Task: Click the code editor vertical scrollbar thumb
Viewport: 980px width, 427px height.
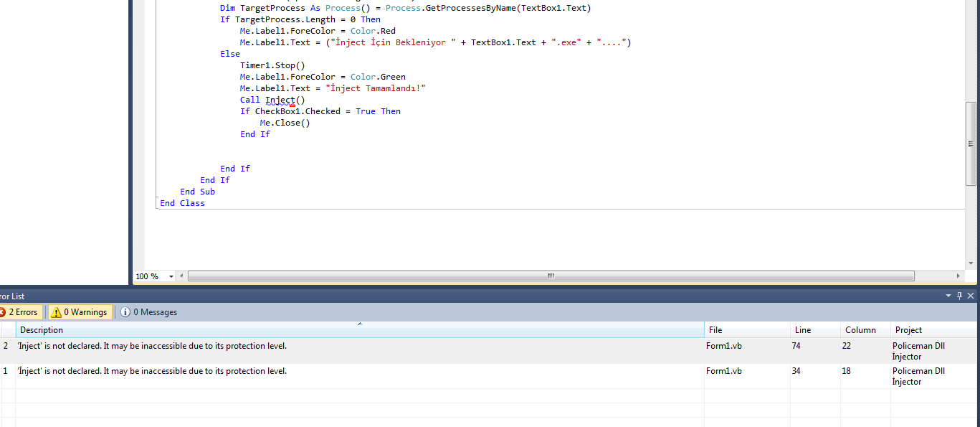Action: click(x=971, y=144)
